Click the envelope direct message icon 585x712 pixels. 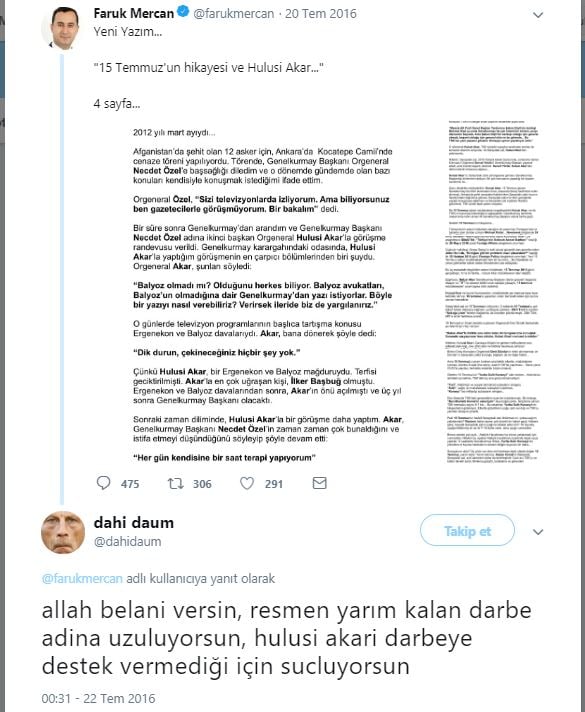(320, 483)
